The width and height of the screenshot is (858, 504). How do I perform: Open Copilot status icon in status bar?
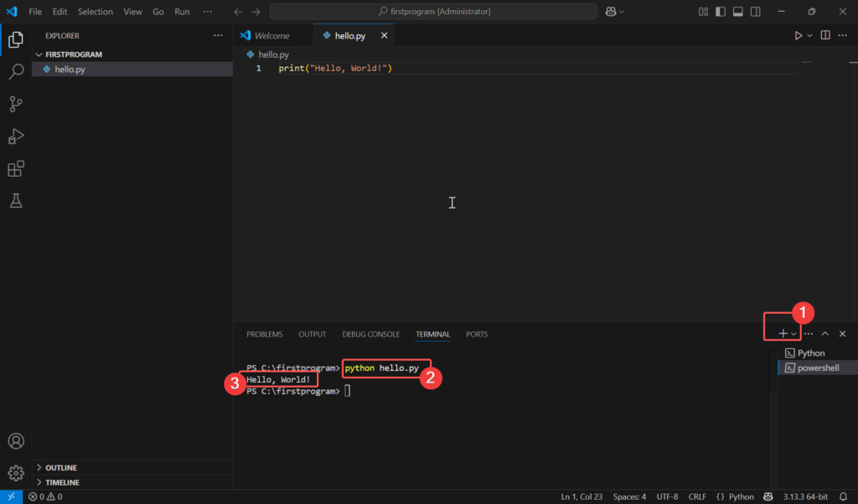pyautogui.click(x=768, y=497)
